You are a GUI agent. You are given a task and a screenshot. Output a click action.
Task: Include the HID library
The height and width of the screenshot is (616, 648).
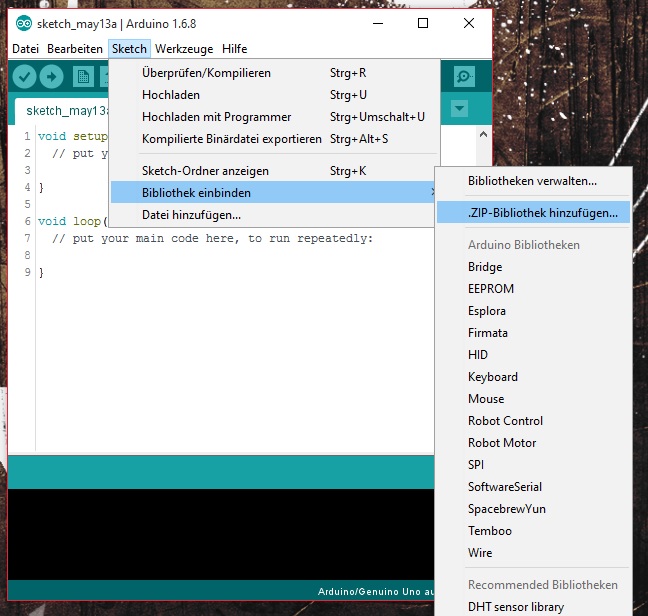tap(533, 355)
